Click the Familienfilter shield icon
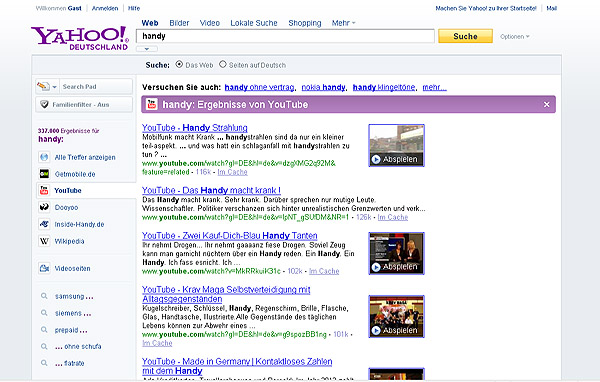Screen dimensions: 600x382 44,104
